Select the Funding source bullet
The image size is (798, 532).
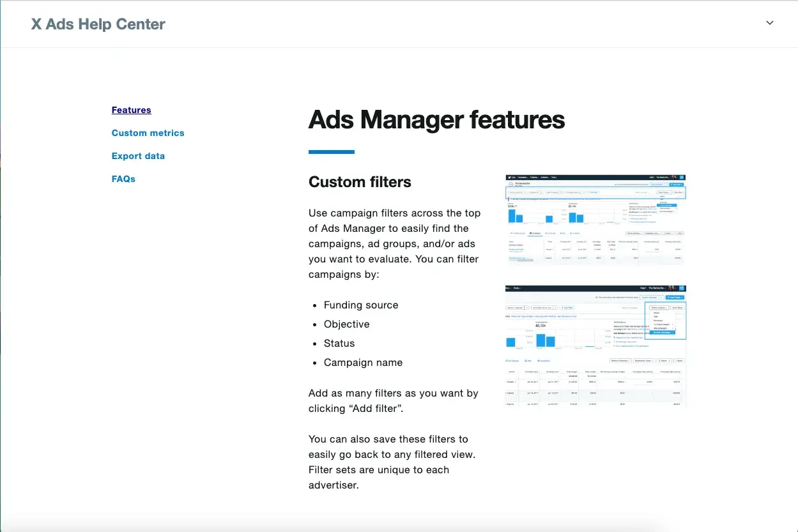tap(361, 305)
